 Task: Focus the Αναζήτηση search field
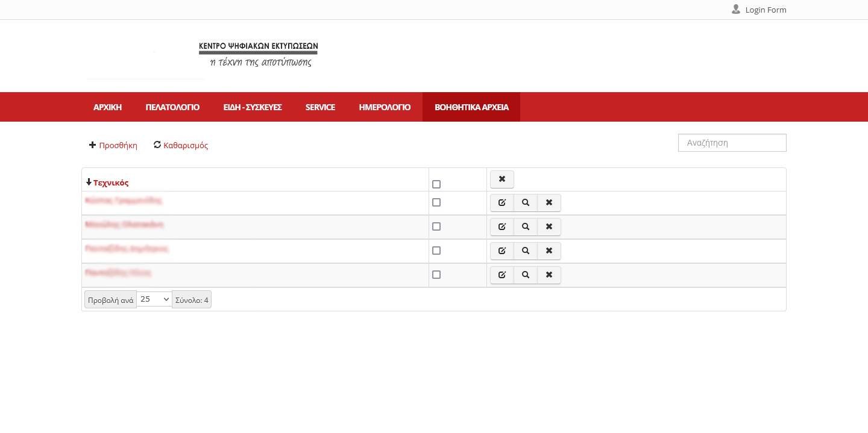(x=732, y=143)
